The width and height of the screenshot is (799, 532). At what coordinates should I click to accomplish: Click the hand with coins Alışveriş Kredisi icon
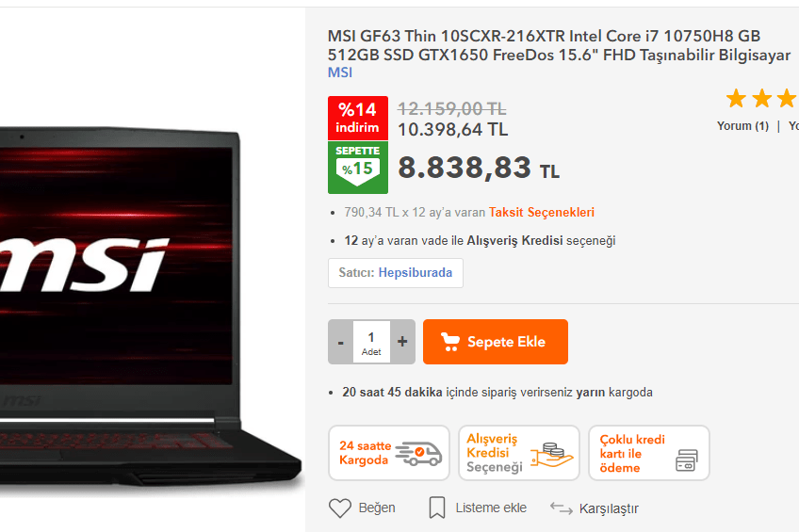tap(551, 455)
